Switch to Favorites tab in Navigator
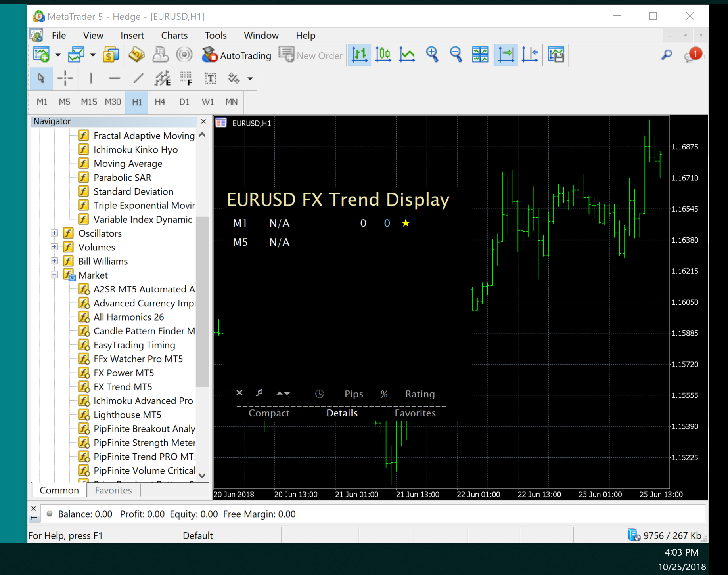Viewport: 728px width, 575px height. coord(113,490)
